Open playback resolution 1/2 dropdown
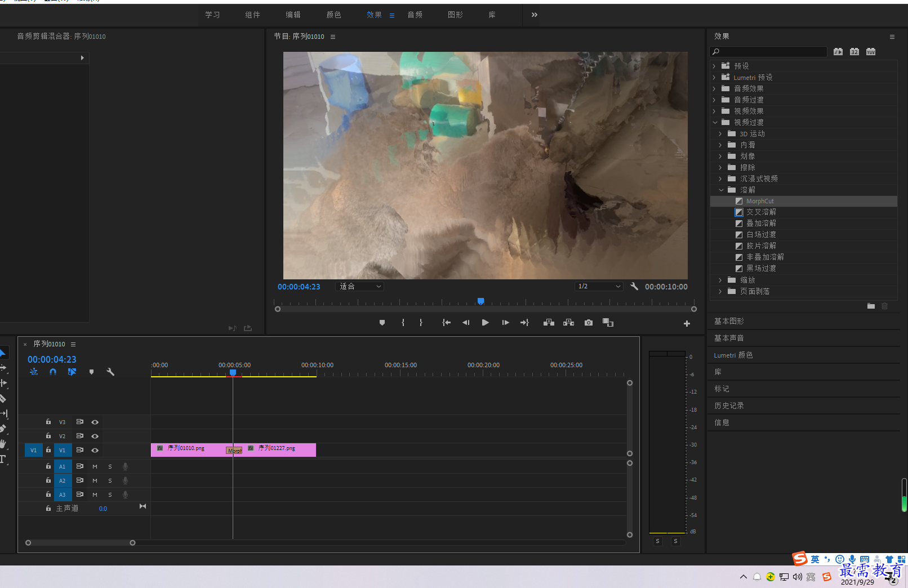This screenshot has width=908, height=588. (x=599, y=286)
